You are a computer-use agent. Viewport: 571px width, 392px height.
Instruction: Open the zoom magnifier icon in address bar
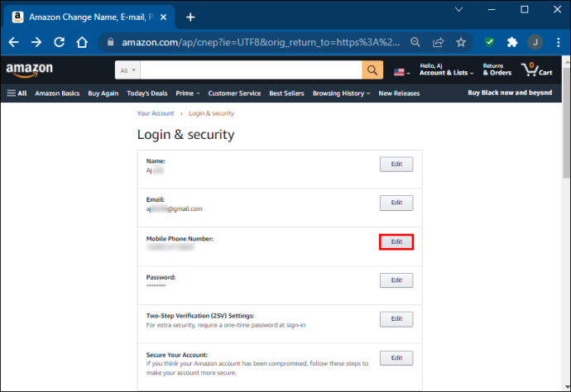point(415,42)
